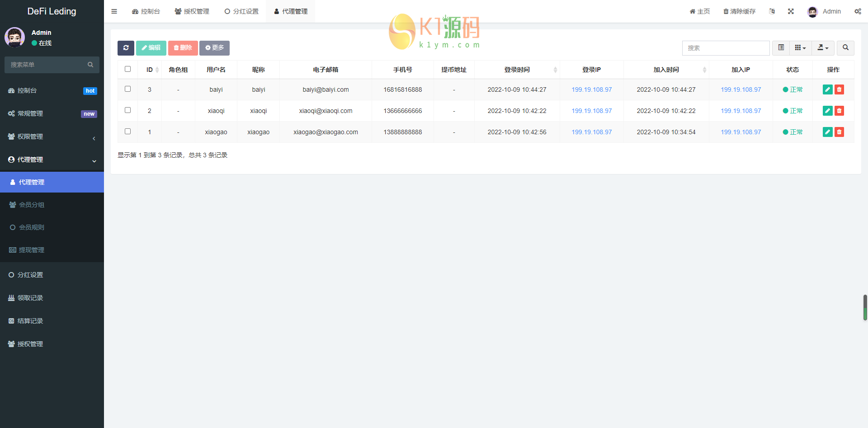Open the export data dropdown

click(823, 48)
